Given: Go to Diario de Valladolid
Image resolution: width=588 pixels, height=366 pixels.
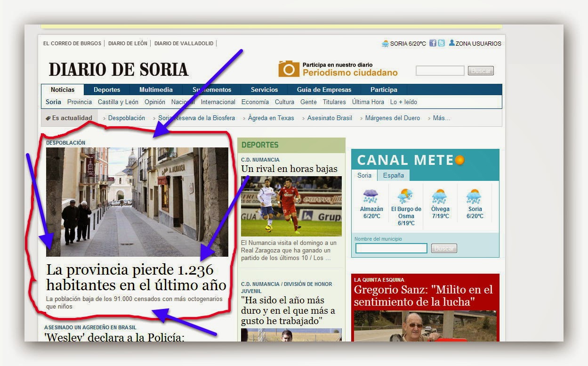Looking at the screenshot, I should click(x=184, y=43).
